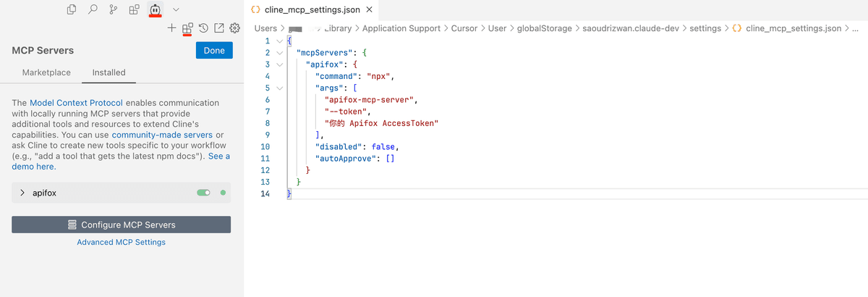
Task: Switch to the Installed tab
Action: [x=109, y=72]
